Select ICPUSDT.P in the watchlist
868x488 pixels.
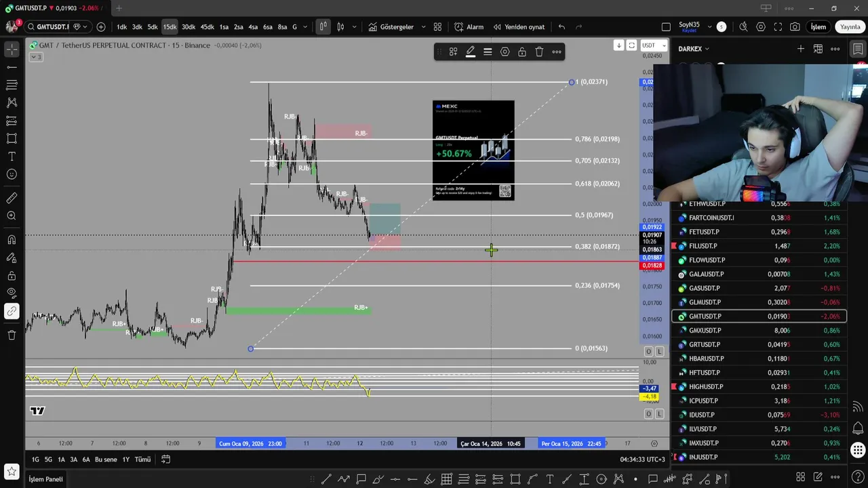point(759,401)
